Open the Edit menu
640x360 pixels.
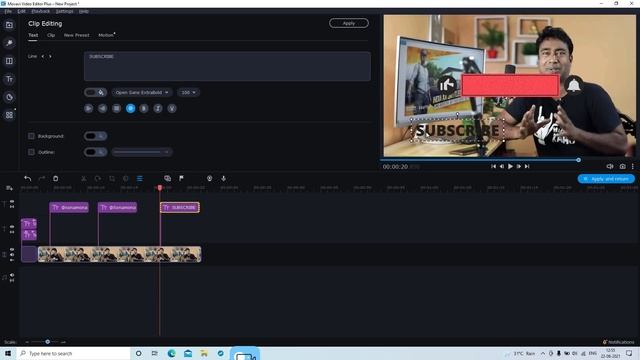coord(22,11)
